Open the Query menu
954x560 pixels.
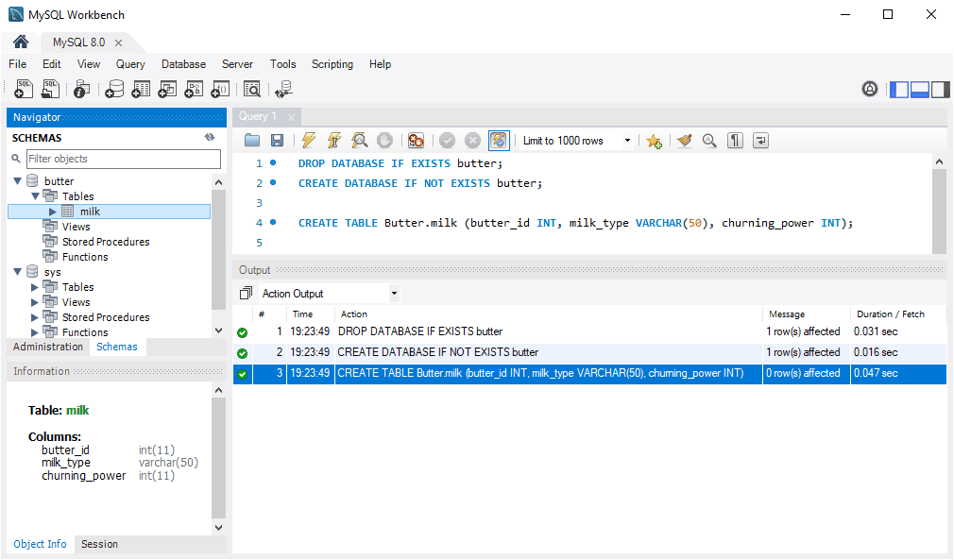129,64
